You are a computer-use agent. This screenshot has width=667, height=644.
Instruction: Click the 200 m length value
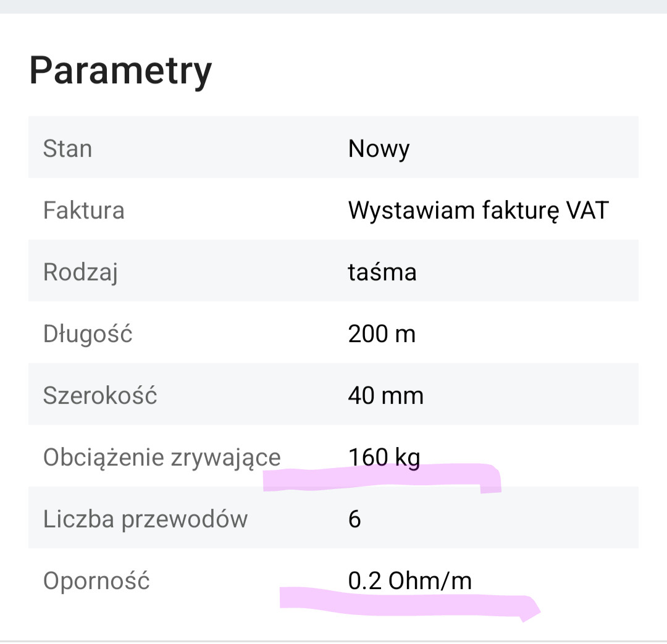point(382,334)
